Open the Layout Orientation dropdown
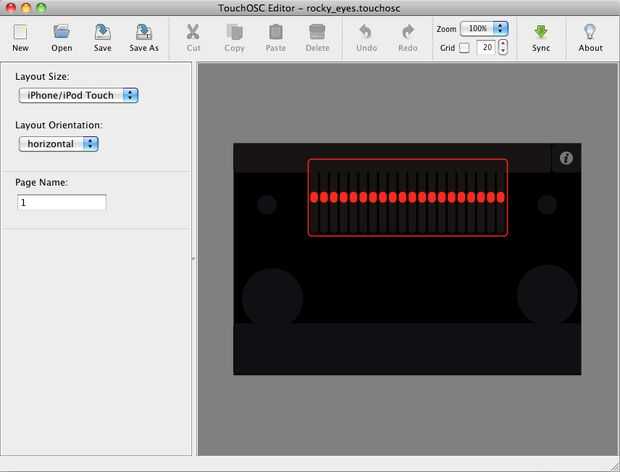Screen dimensions: 620x472 click(x=58, y=144)
